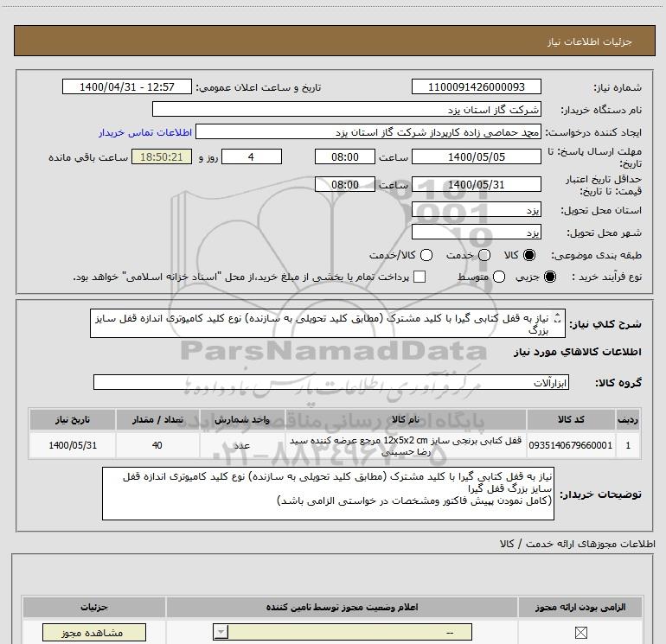Click the واحد شمارش column header
The width and height of the screenshot is (666, 644).
coord(242,419)
